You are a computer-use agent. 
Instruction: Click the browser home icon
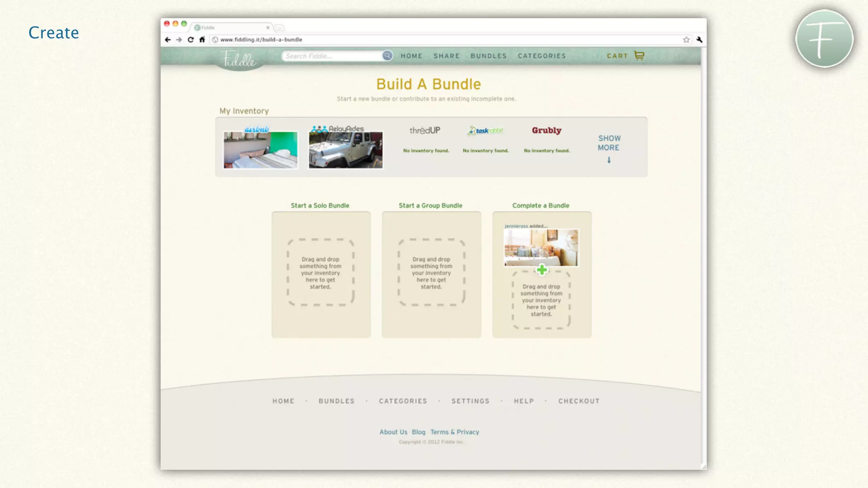pos(202,40)
